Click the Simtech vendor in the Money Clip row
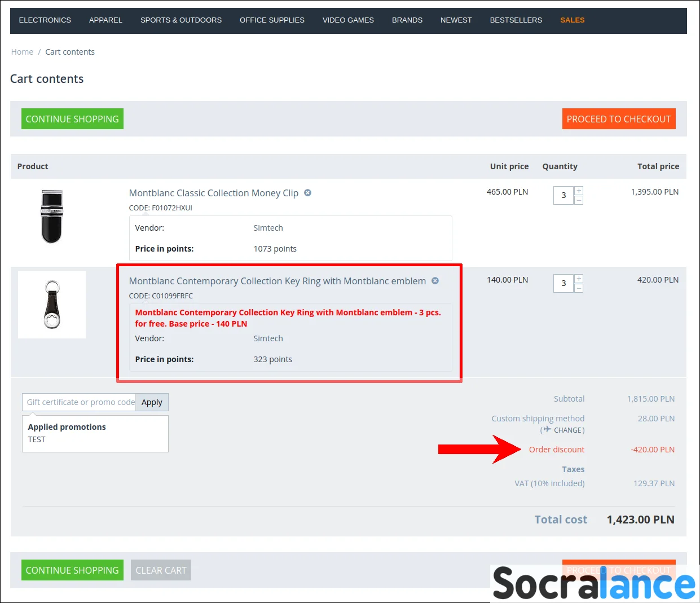The height and width of the screenshot is (603, 700). pyautogui.click(x=268, y=228)
